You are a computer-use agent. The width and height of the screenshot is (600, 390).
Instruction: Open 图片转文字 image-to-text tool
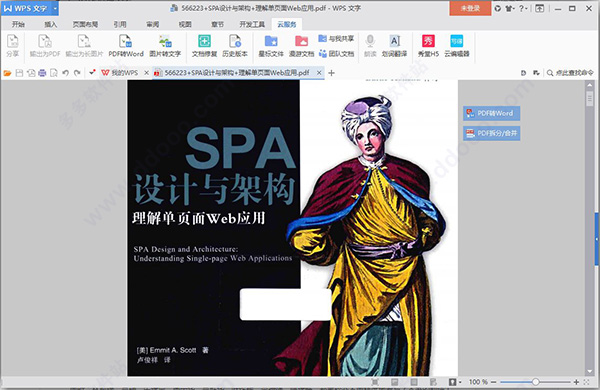165,46
